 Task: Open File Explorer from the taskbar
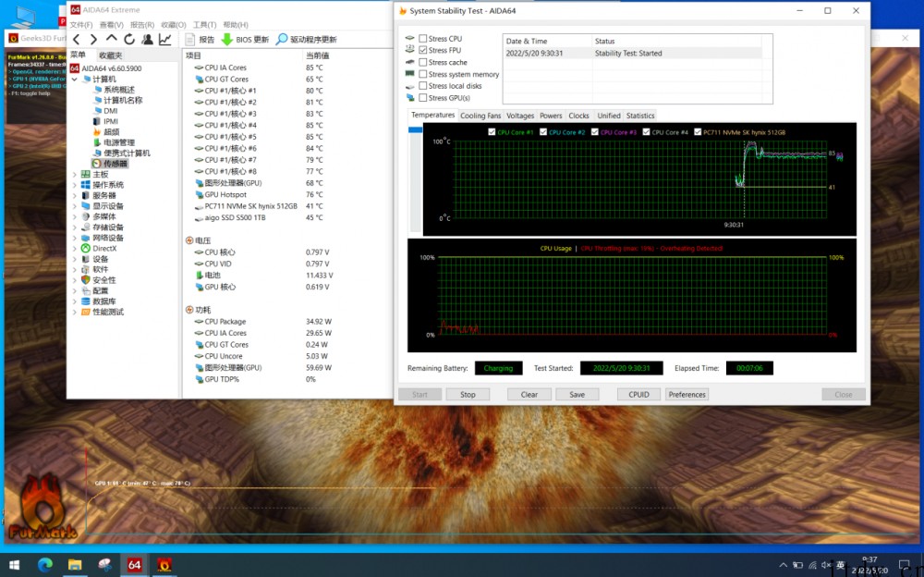coord(75,565)
